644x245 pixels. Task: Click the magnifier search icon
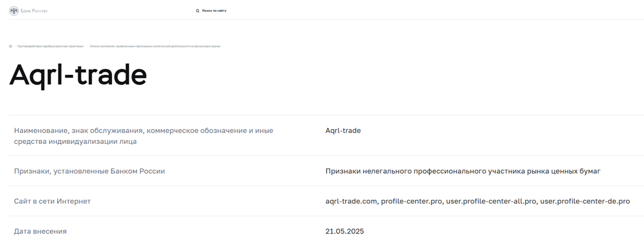click(x=198, y=10)
